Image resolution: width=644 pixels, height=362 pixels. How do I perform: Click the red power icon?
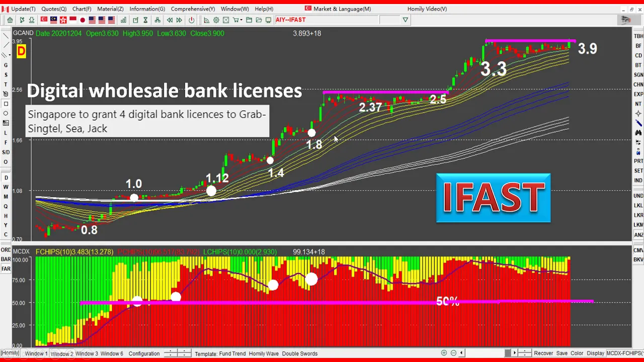192,20
